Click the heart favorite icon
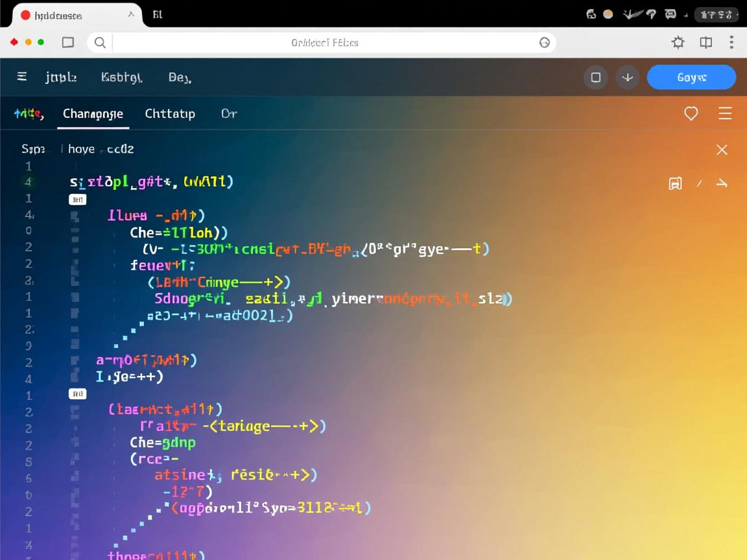Screen dimensions: 747x560 coord(691,113)
